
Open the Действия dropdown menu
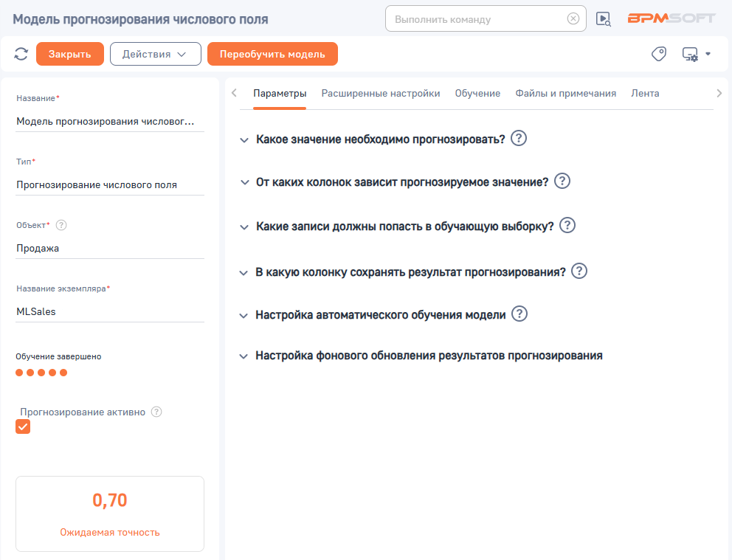[x=155, y=54]
